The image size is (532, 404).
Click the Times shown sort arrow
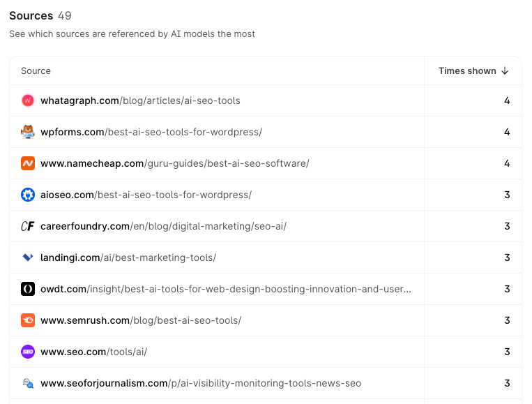pyautogui.click(x=506, y=70)
